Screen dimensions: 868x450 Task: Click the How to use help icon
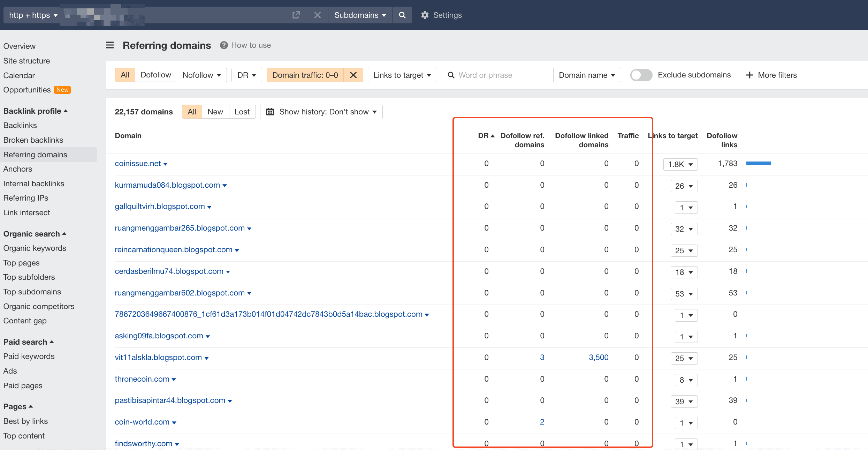tap(224, 45)
